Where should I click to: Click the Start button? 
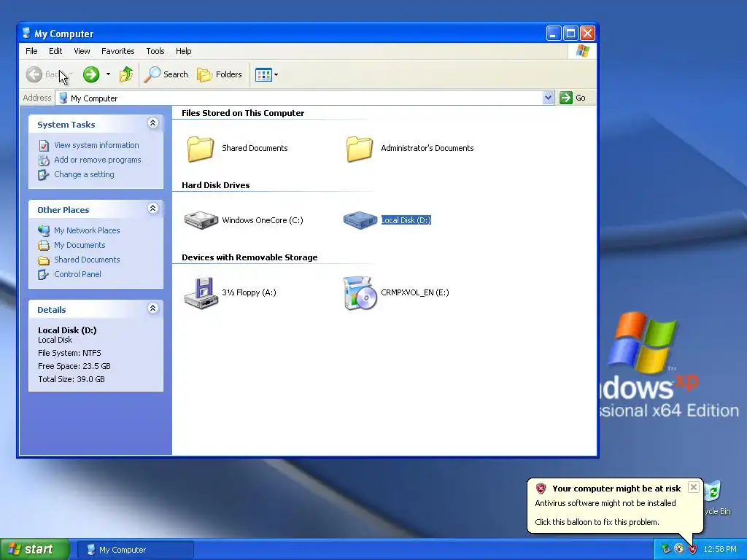pyautogui.click(x=34, y=549)
